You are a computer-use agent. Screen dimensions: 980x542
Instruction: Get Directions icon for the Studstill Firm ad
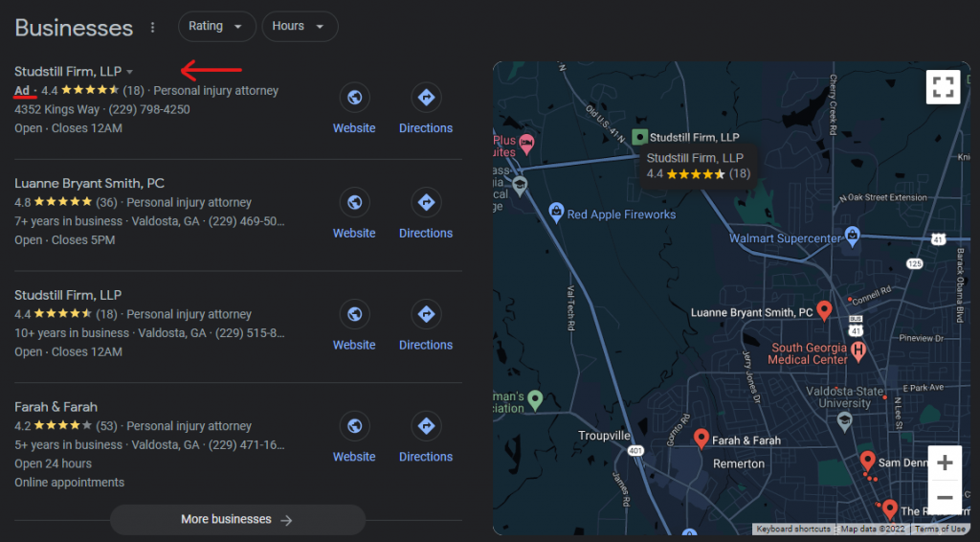(426, 98)
